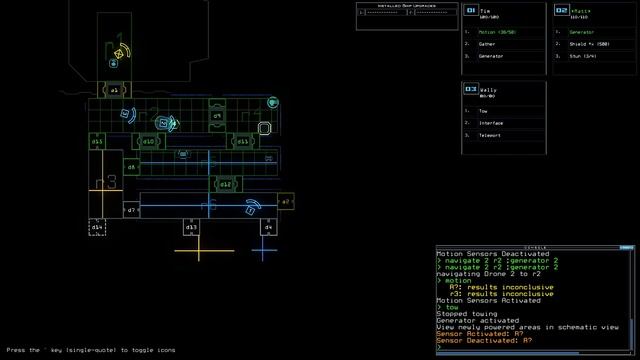
Task: Select airlock door a1
Action: point(114,90)
